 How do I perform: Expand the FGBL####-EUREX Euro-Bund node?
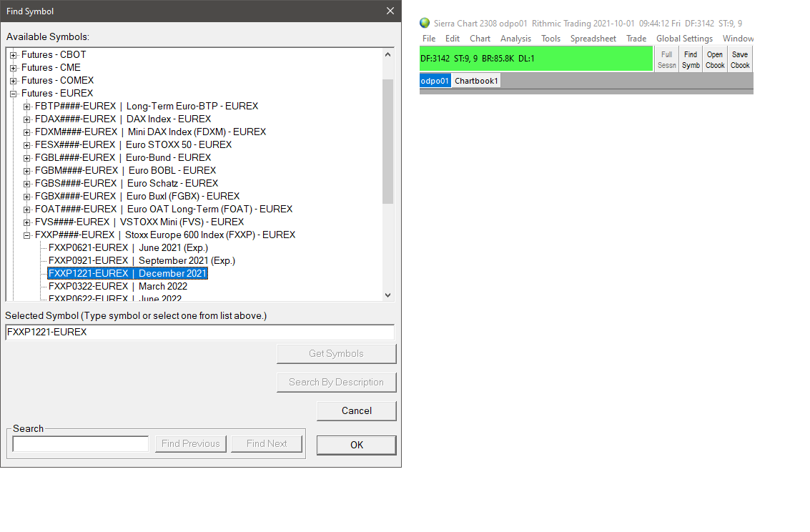(x=27, y=159)
